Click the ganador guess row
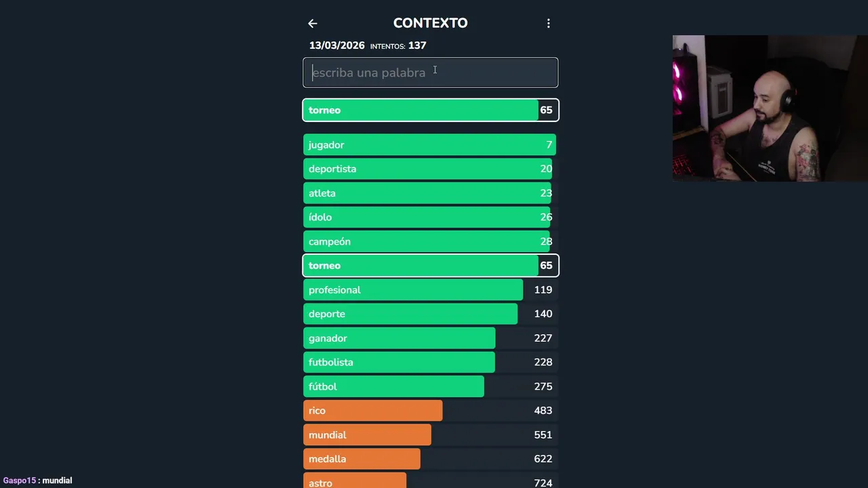Image resolution: width=868 pixels, height=488 pixels. (x=430, y=338)
